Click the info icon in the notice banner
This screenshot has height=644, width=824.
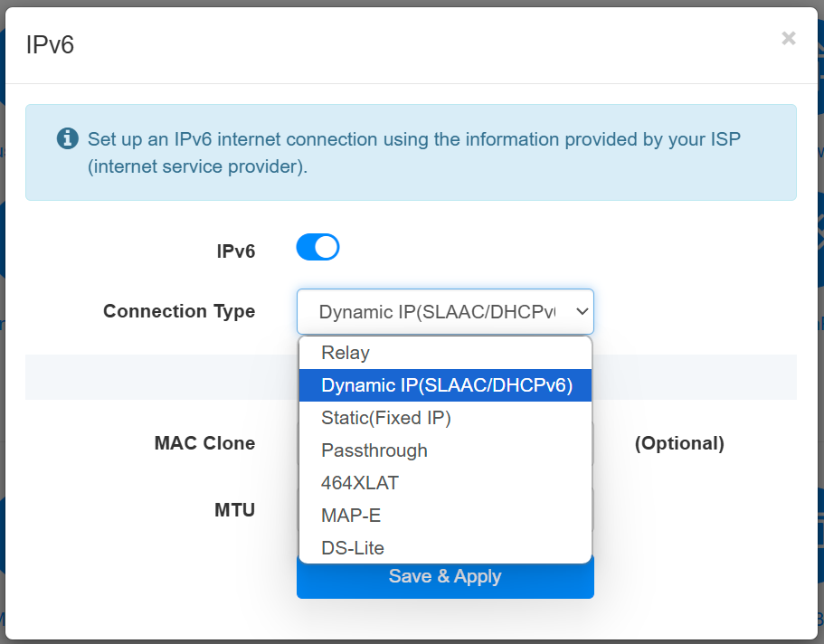pyautogui.click(x=68, y=138)
